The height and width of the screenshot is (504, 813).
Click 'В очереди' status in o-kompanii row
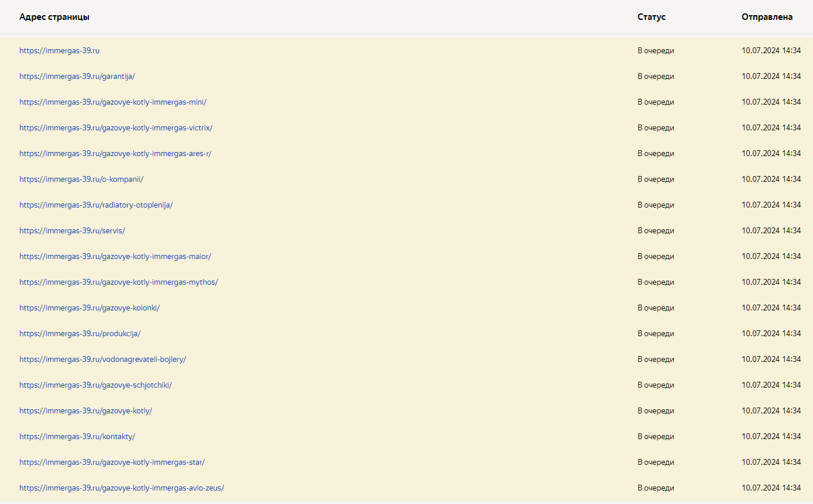tap(656, 179)
